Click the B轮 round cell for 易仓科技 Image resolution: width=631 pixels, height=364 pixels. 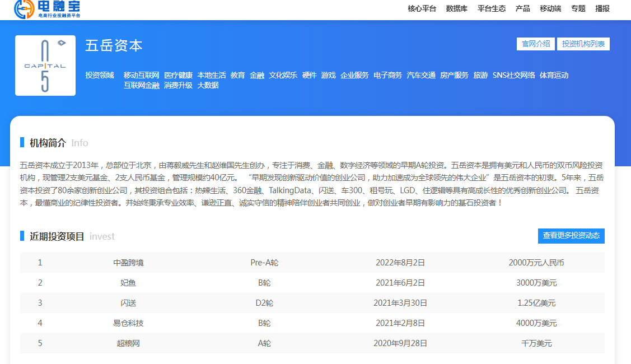pos(264,323)
